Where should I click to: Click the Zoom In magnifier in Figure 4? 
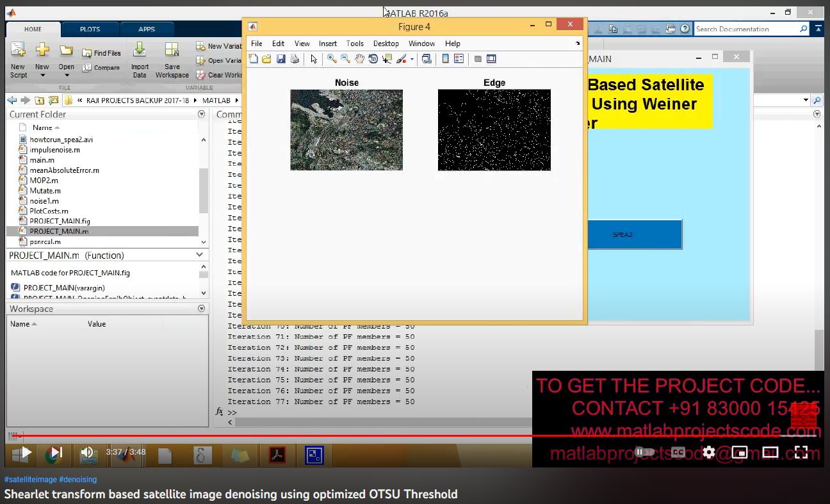click(x=332, y=59)
